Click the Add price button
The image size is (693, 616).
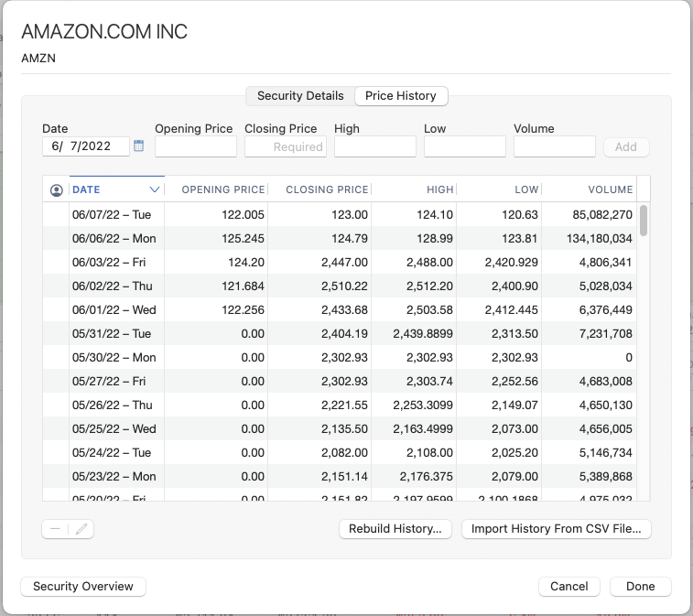(626, 146)
